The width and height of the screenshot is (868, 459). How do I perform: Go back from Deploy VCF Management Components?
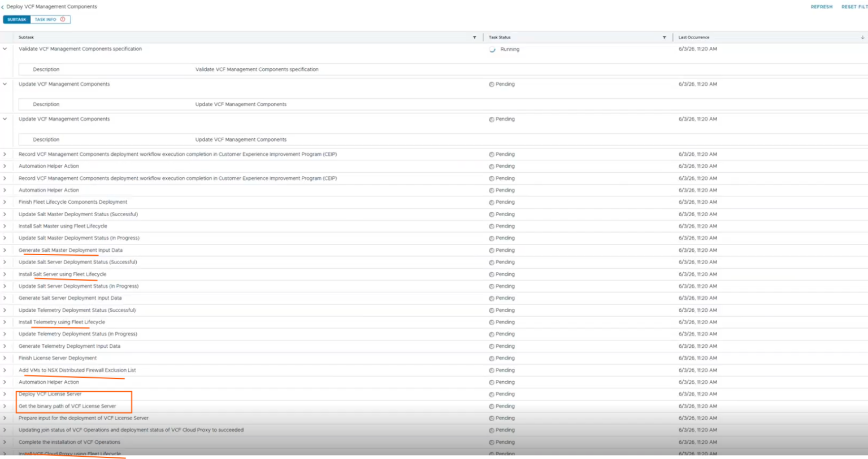[x=3, y=7]
